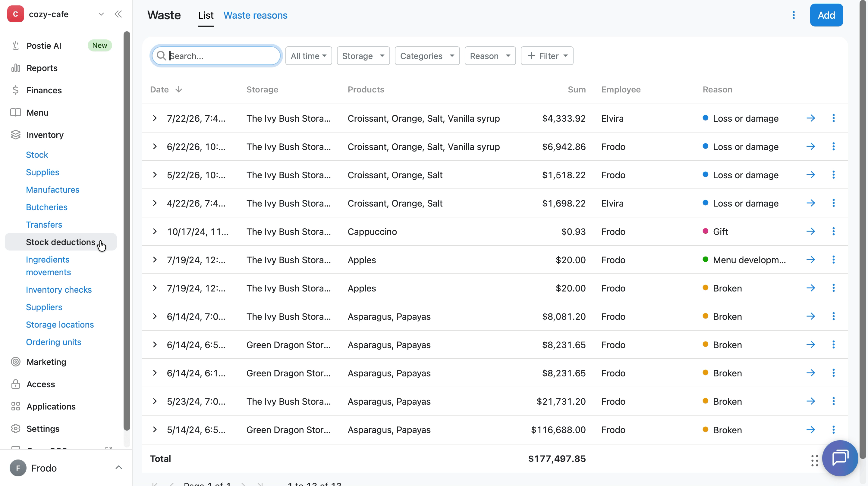Click the Add button
The width and height of the screenshot is (868, 486).
coord(826,15)
